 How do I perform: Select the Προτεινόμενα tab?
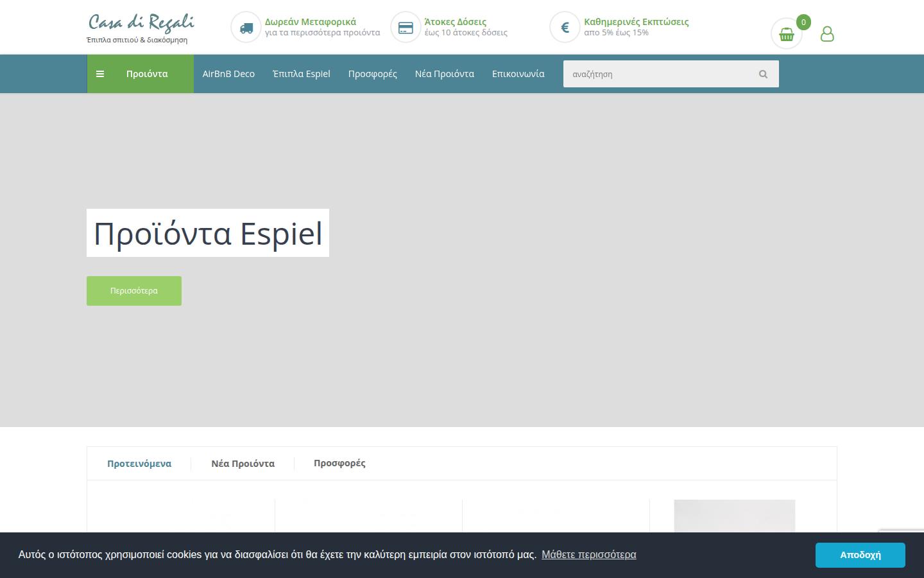pyautogui.click(x=139, y=464)
